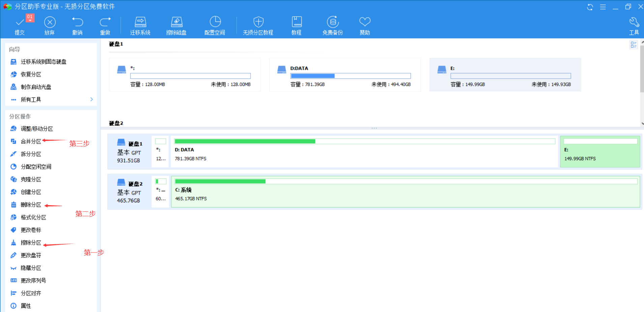The height and width of the screenshot is (312, 644).
Task: Select 硬盘2 基本 GPT 465.76GB header
Action: click(x=129, y=191)
